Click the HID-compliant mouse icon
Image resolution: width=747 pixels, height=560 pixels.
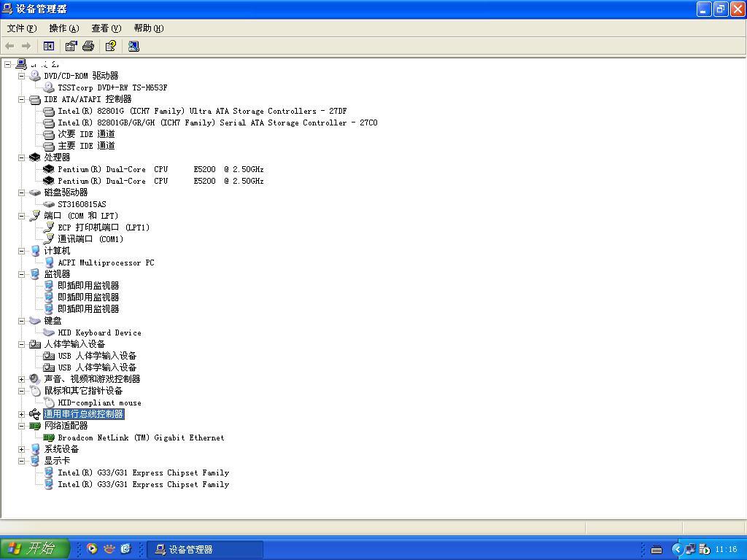[x=49, y=402]
